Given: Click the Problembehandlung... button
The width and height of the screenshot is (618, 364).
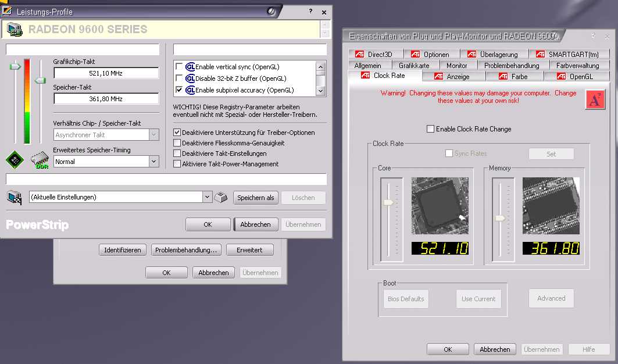Looking at the screenshot, I should coord(186,250).
